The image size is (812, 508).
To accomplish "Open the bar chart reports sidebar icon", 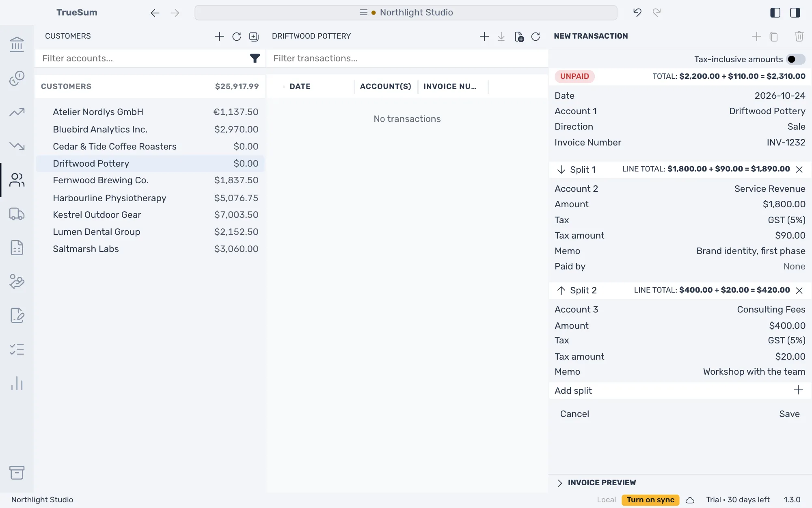I will (17, 383).
